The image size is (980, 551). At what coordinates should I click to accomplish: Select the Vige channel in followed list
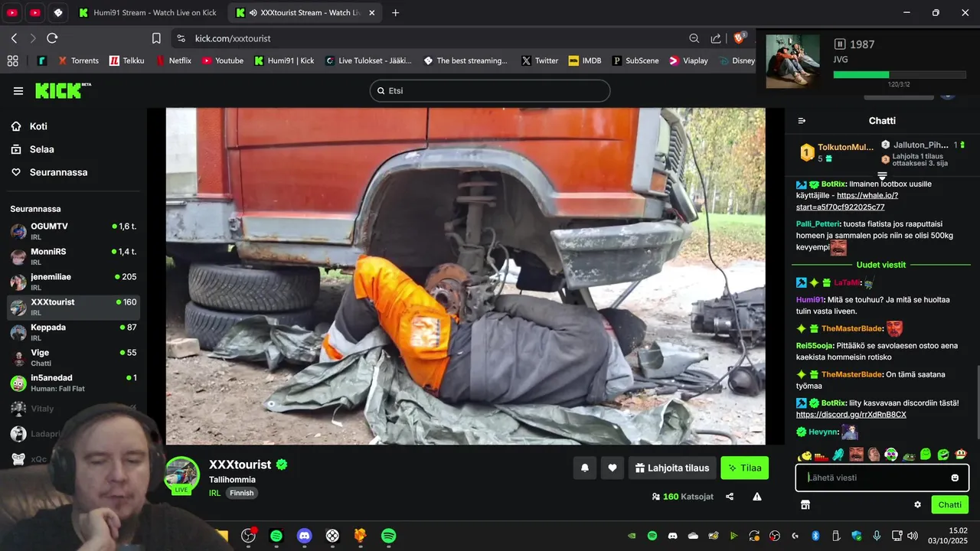pos(73,357)
